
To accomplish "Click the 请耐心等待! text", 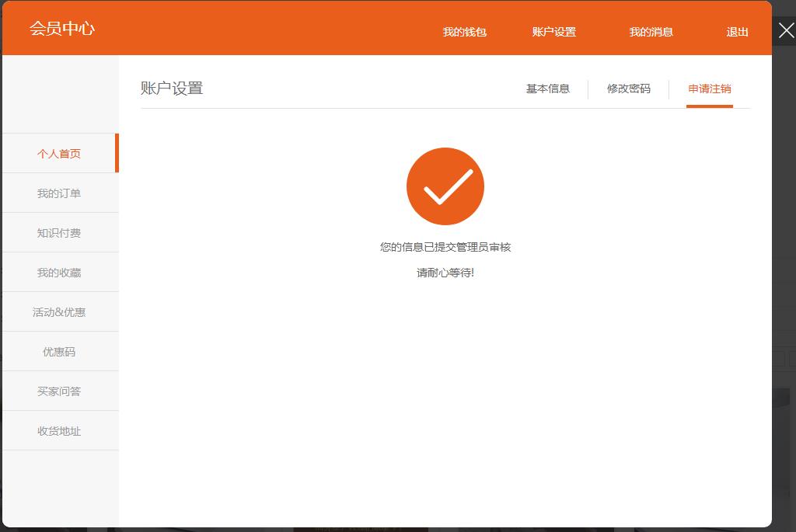I will [x=445, y=273].
